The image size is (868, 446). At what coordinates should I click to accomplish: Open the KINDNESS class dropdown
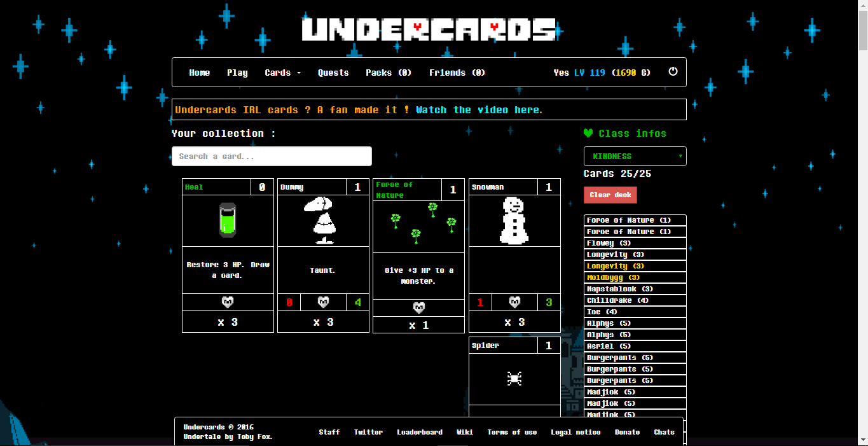[635, 156]
